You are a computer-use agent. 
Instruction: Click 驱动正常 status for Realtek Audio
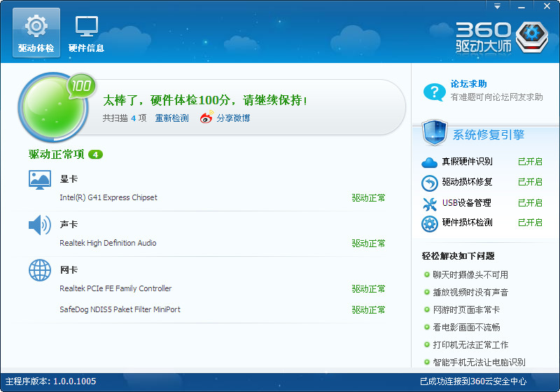click(x=369, y=243)
